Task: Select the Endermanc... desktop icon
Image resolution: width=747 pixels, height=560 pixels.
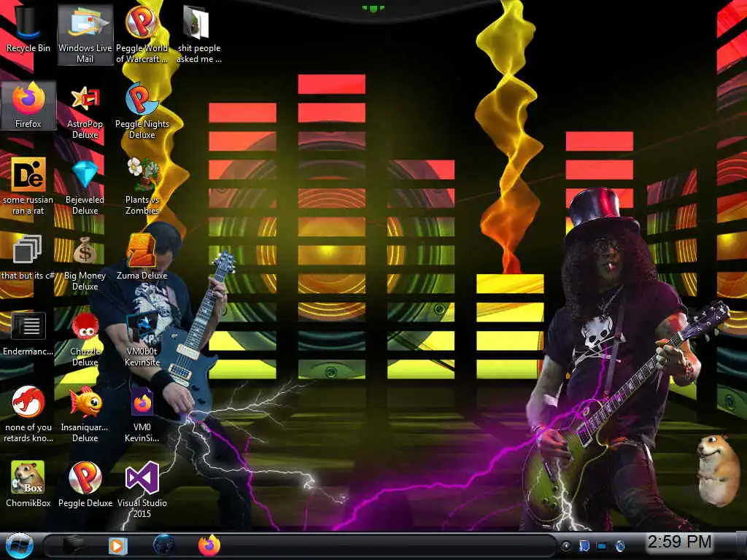Action: (28, 332)
